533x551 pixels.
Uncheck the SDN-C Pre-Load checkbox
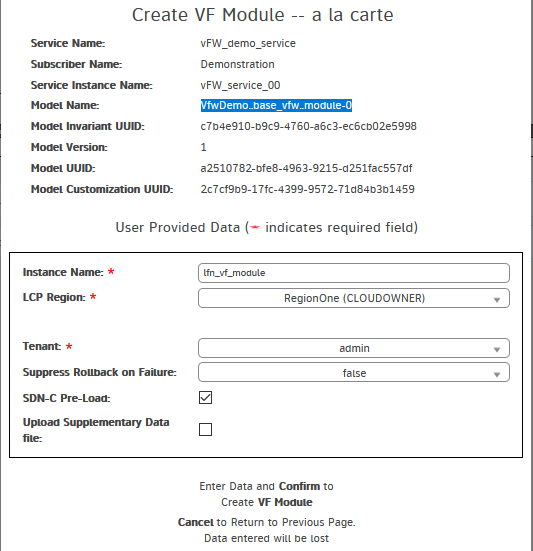(206, 398)
